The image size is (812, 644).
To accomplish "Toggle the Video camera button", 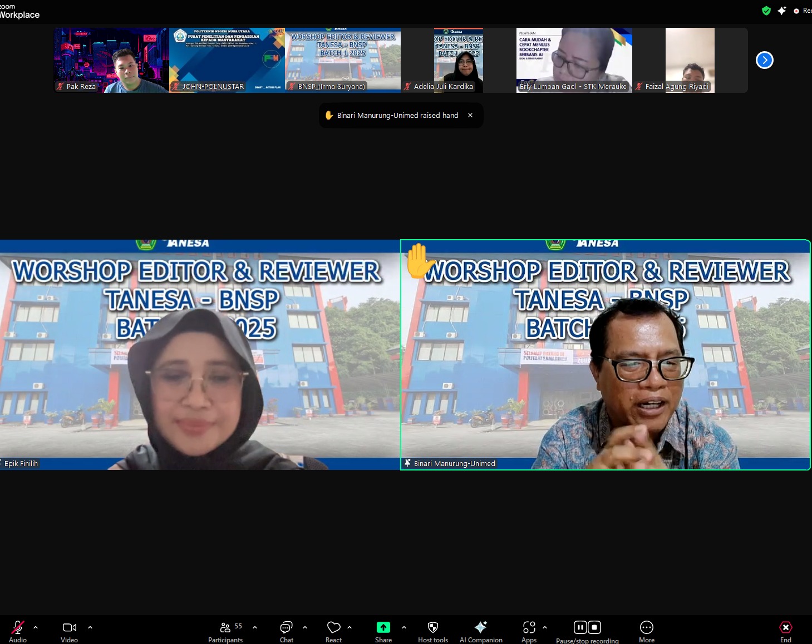I will pyautogui.click(x=70, y=628).
